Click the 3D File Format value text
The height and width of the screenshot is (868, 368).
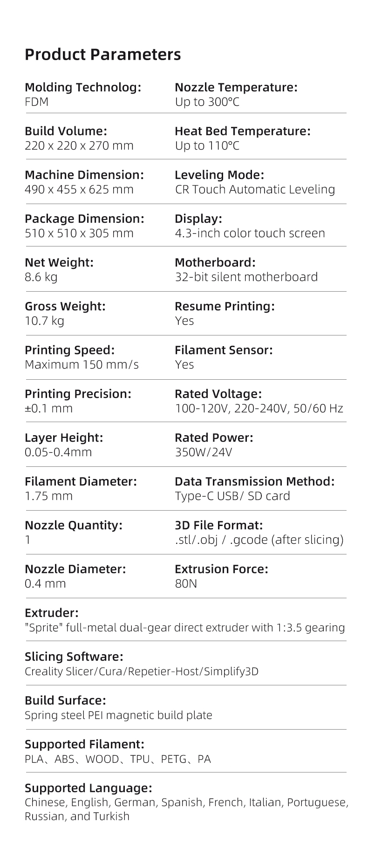259,540
